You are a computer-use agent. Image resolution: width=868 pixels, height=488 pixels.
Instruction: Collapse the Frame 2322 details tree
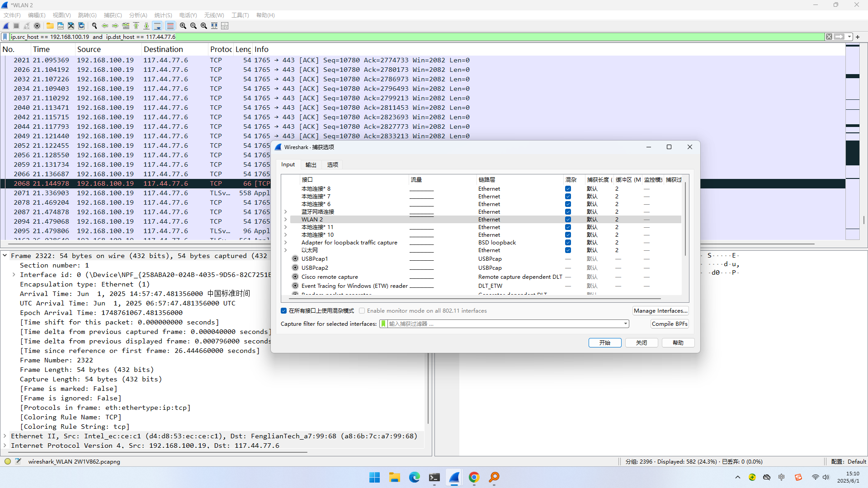tap(5, 256)
